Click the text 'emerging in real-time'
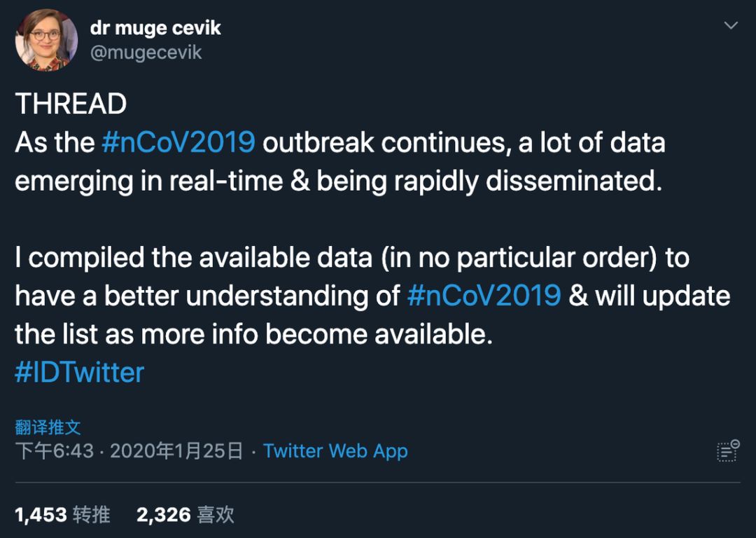 click(148, 181)
